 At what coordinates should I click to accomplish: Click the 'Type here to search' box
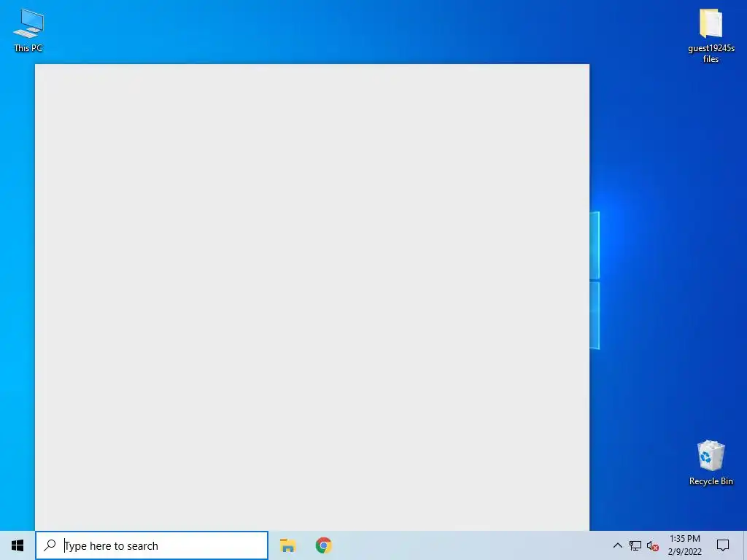pyautogui.click(x=152, y=545)
